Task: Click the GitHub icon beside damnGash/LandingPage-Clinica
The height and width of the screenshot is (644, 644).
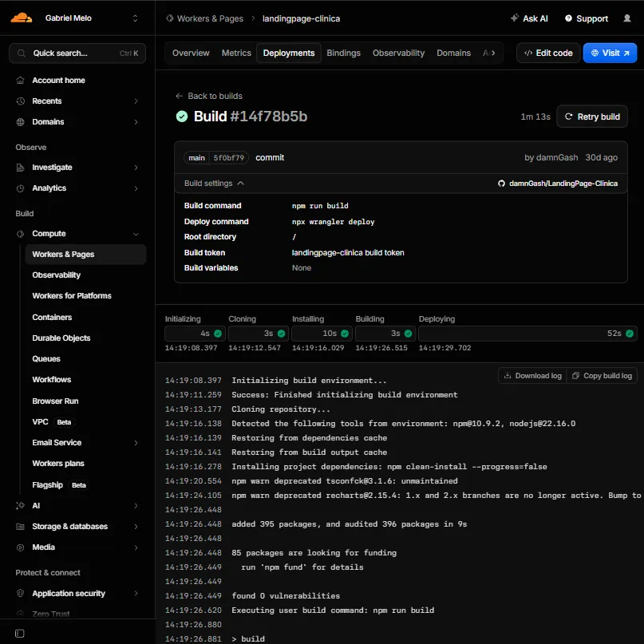Action: (x=501, y=184)
